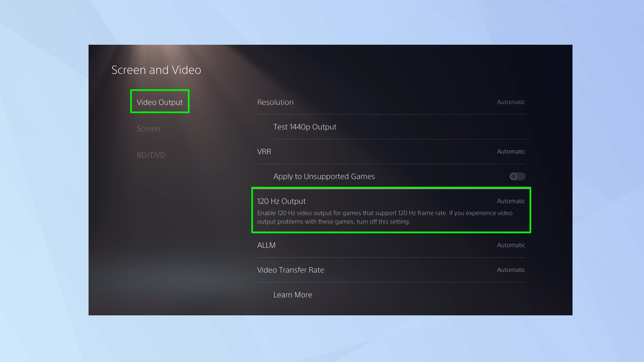The height and width of the screenshot is (362, 644).
Task: Toggle Apply to Unsupported Games switch
Action: [x=516, y=176]
